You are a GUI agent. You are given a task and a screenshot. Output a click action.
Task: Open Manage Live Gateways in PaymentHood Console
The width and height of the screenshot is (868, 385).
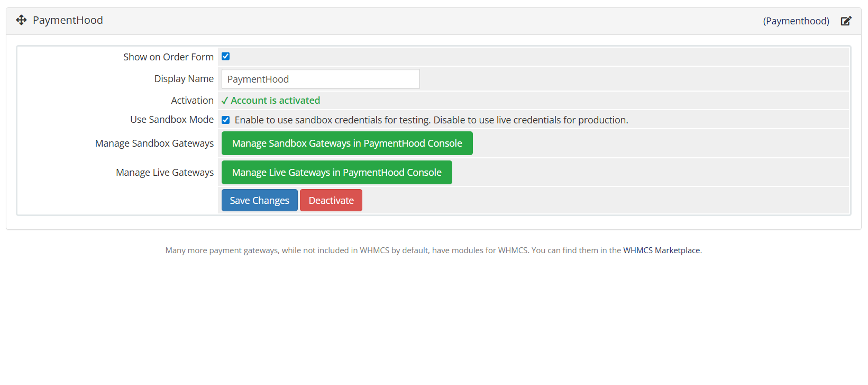336,173
